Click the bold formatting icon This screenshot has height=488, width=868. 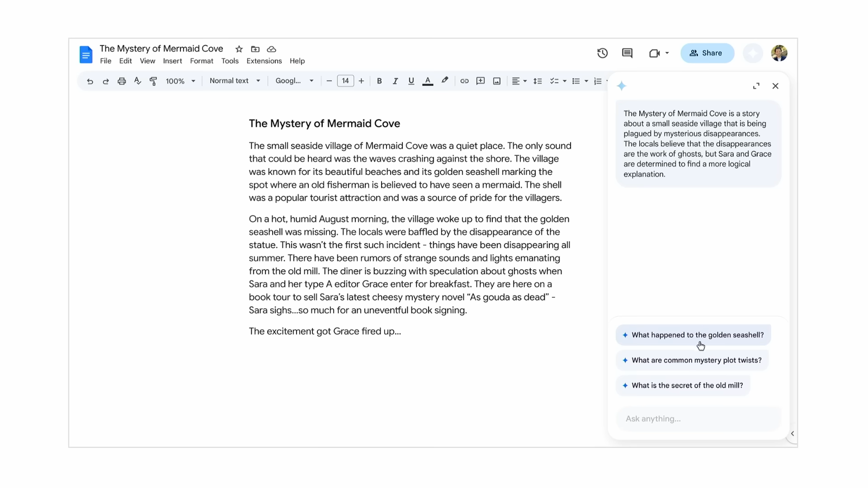click(378, 80)
